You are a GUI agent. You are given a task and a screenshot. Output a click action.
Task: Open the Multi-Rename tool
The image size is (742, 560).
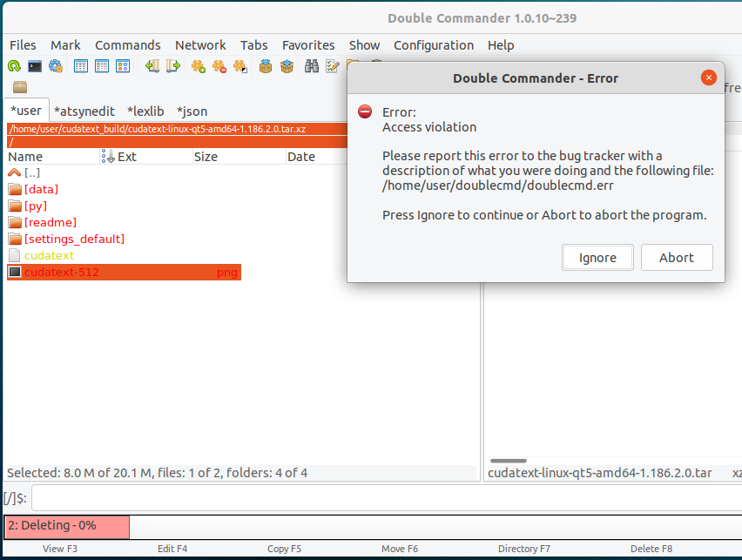[333, 65]
